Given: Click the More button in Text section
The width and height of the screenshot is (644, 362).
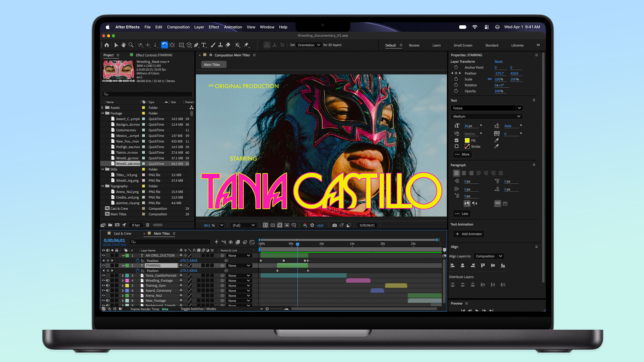Looking at the screenshot, I should pos(462,154).
